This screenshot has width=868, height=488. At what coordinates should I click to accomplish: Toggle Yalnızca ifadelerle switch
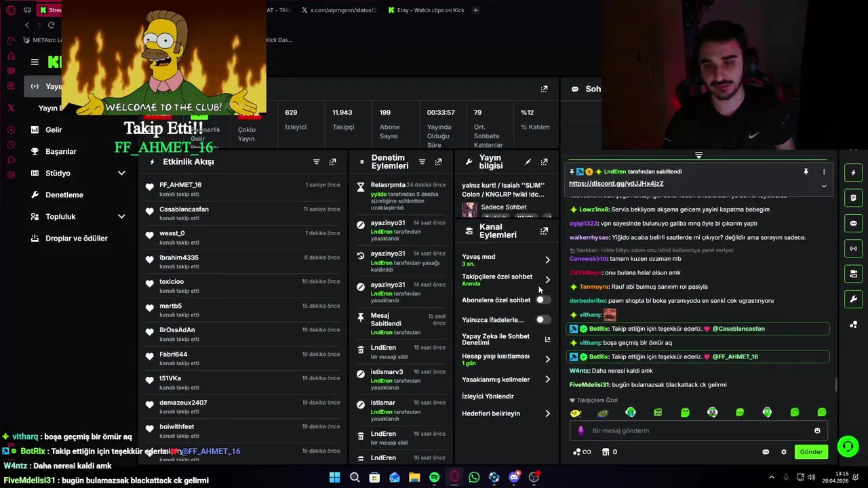[543, 319]
